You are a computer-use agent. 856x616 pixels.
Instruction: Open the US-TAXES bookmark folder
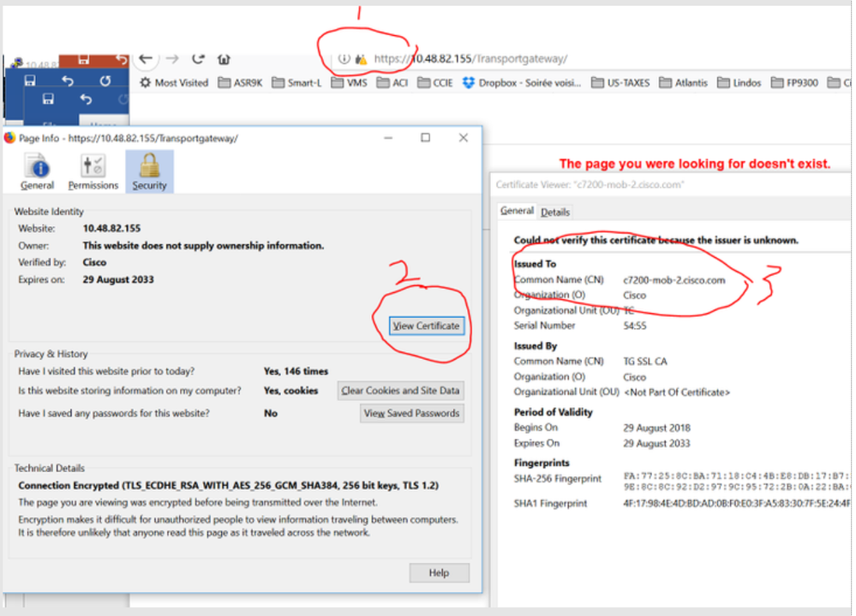click(620, 83)
